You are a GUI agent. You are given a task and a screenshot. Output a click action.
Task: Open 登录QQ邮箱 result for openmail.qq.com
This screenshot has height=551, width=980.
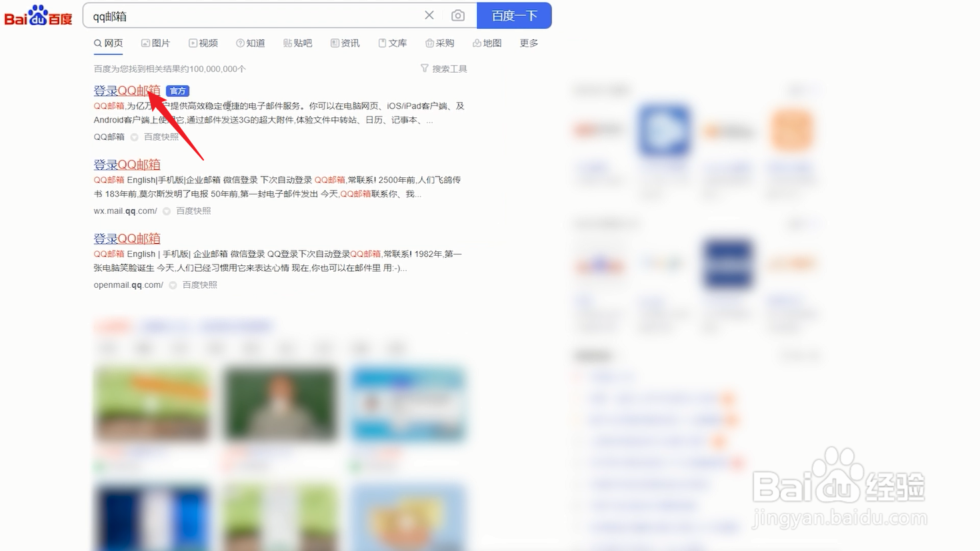coord(127,239)
